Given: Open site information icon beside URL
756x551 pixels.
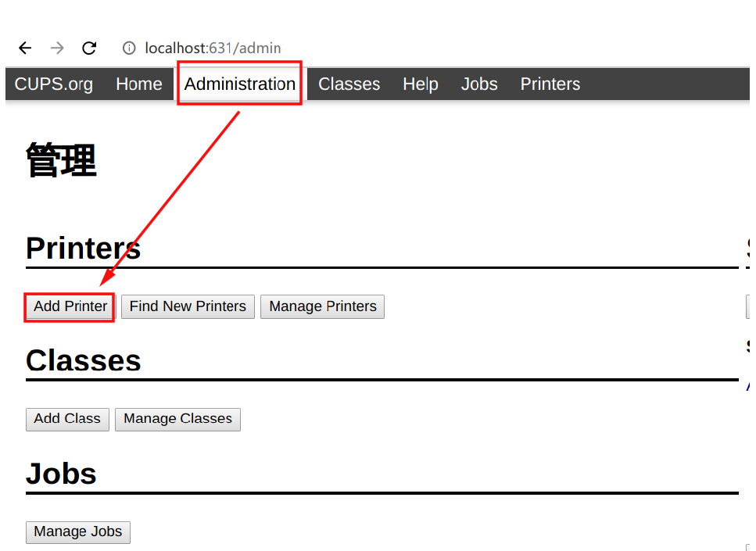Looking at the screenshot, I should click(x=129, y=48).
